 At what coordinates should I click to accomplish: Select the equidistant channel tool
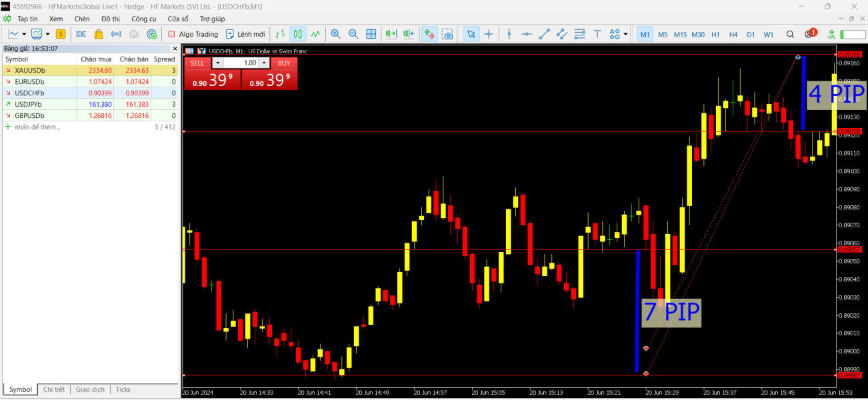click(562, 34)
